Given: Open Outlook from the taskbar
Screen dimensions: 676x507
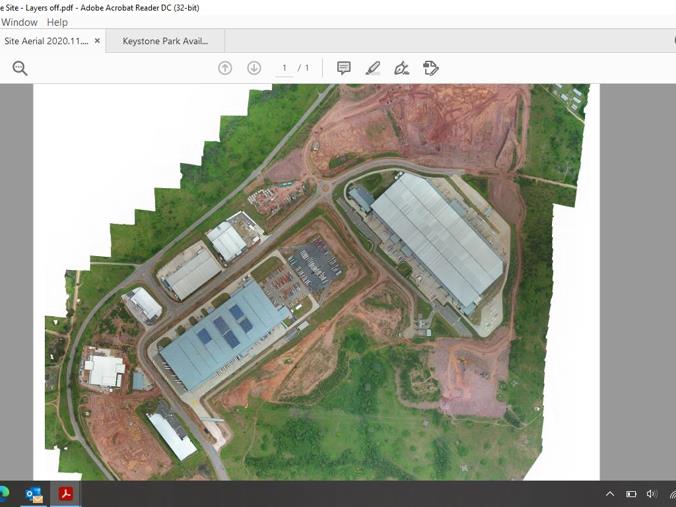Looking at the screenshot, I should [34, 494].
